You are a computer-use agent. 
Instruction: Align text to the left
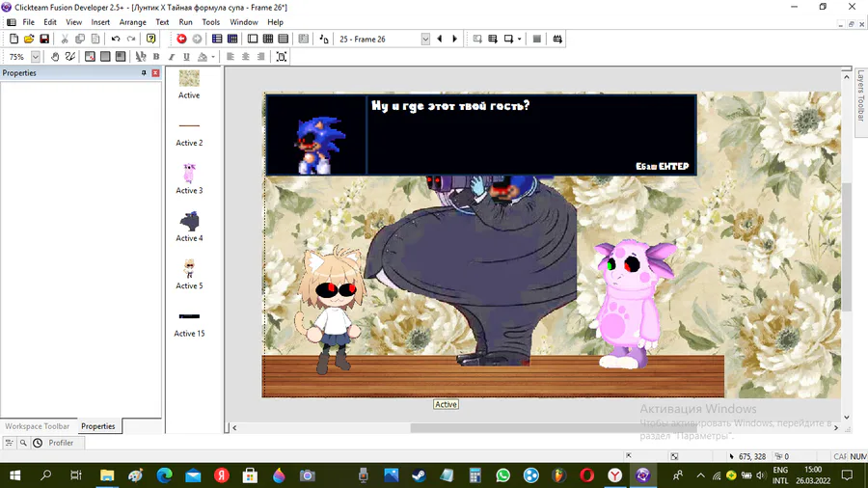coord(231,57)
